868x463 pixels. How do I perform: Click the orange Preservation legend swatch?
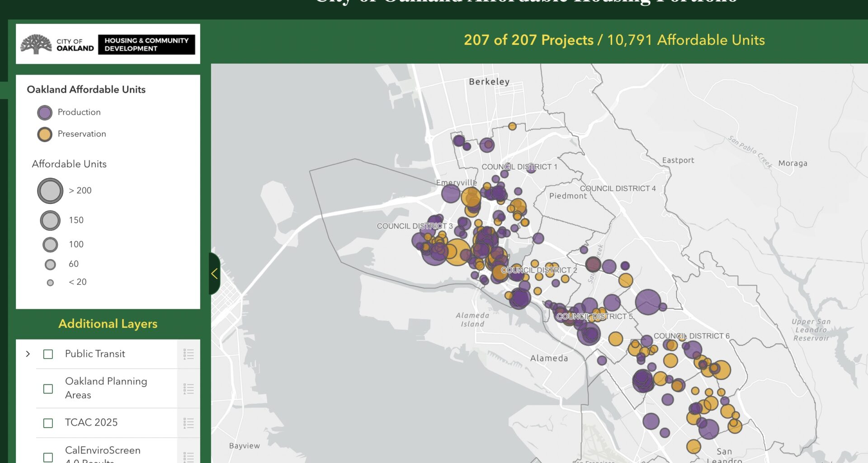tap(45, 134)
